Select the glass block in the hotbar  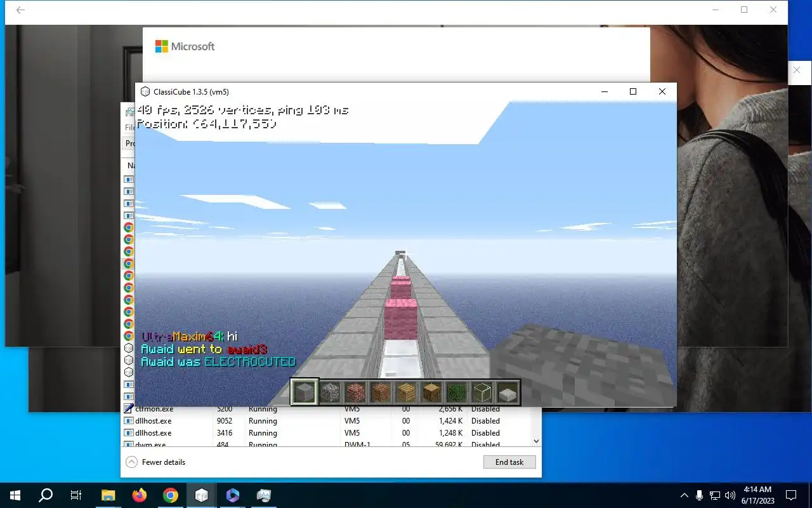tap(482, 393)
